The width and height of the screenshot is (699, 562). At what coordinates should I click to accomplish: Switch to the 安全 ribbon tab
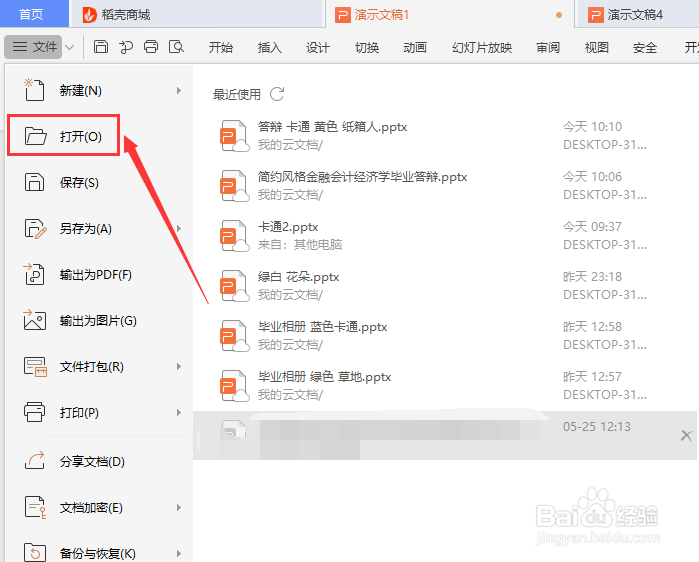[645, 47]
